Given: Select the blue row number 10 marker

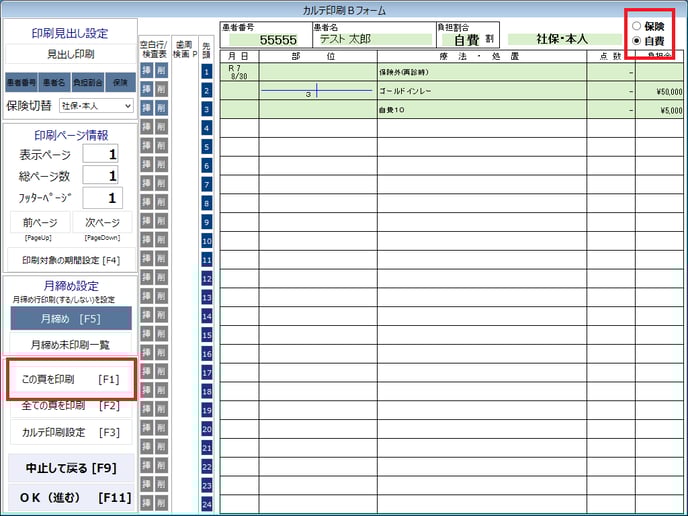Looking at the screenshot, I should (x=206, y=241).
